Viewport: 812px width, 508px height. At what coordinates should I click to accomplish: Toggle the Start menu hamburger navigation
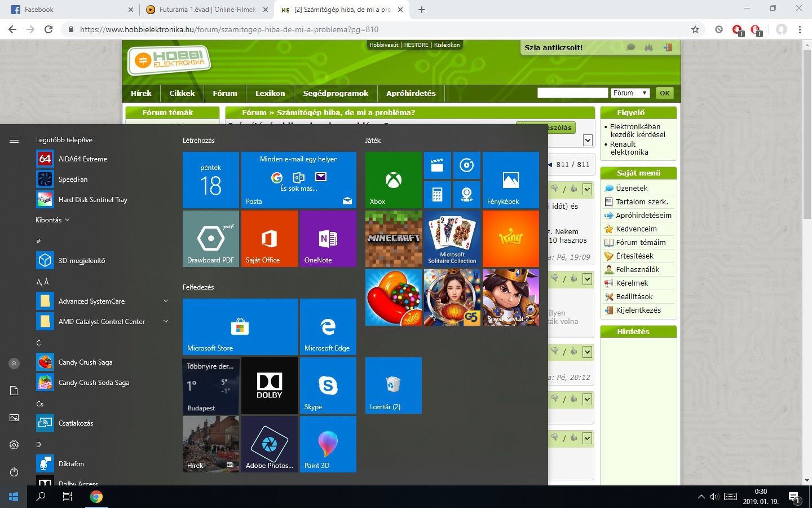14,140
